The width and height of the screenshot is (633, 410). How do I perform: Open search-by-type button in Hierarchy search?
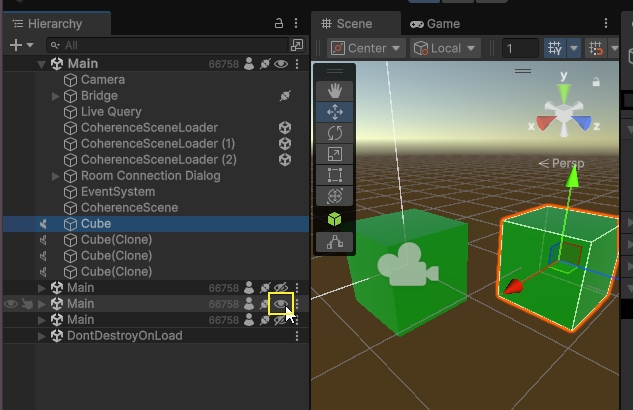coord(296,45)
